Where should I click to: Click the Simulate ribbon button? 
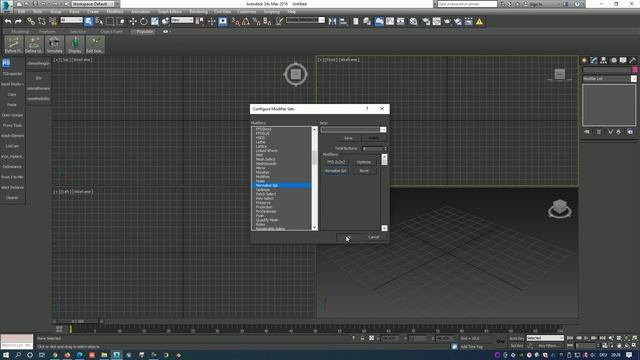pyautogui.click(x=54, y=44)
